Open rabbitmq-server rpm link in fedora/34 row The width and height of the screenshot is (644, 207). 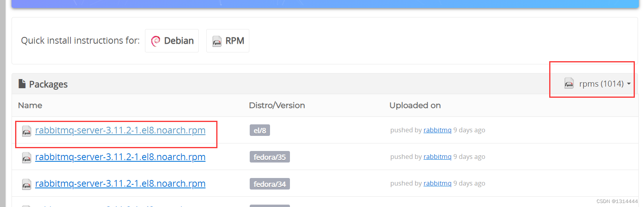(x=120, y=184)
